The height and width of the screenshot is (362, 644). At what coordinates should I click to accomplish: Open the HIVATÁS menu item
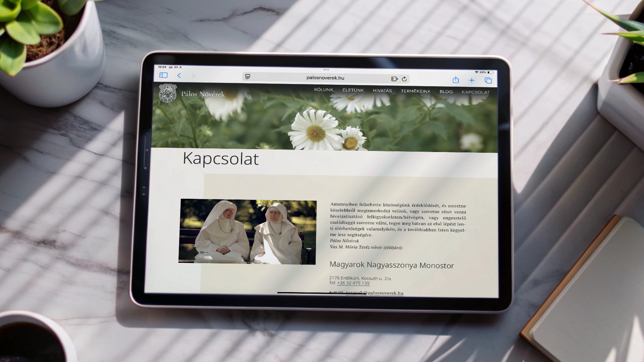[x=382, y=90]
